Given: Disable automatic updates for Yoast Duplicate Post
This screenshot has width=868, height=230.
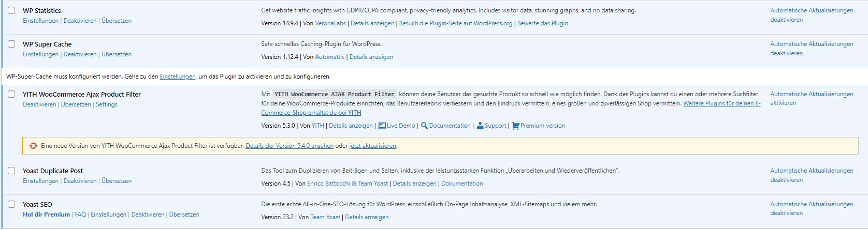Looking at the screenshot, I should tap(812, 175).
